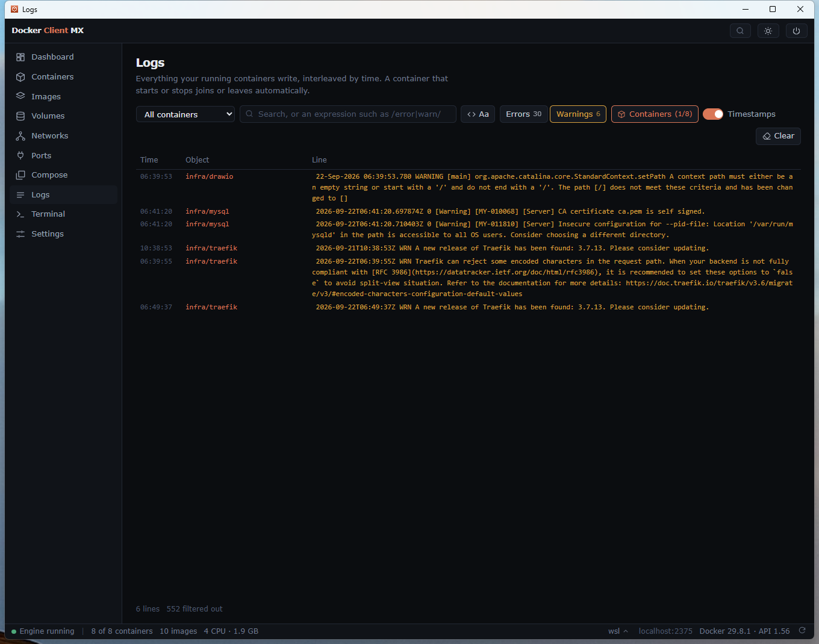The height and width of the screenshot is (644, 819).
Task: Expand the Containers (1/8) filter list
Action: [x=655, y=114]
